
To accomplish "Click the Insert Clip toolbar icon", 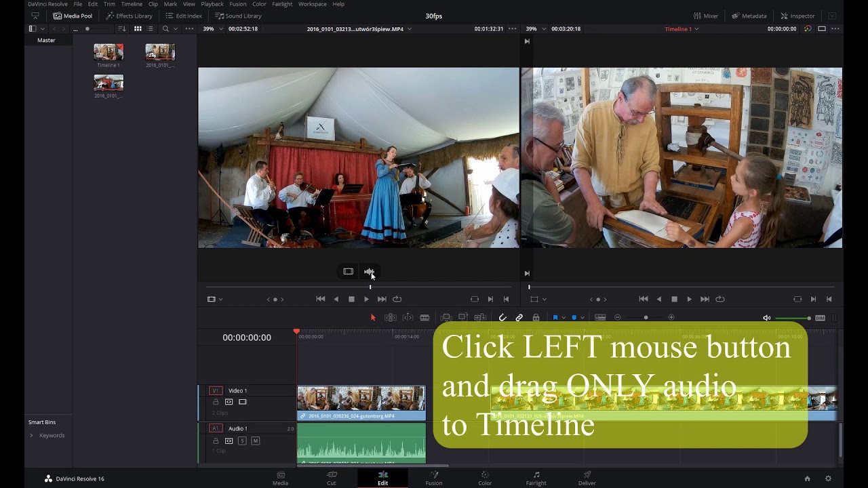I will coord(446,317).
